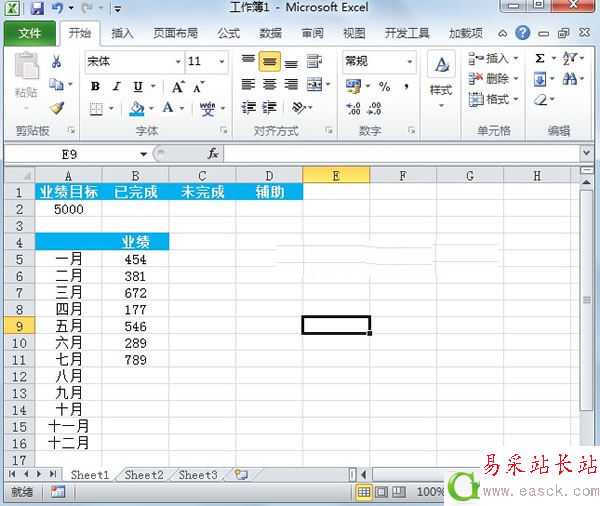Toggle Underline formatting
The image size is (600, 506).
(x=138, y=87)
